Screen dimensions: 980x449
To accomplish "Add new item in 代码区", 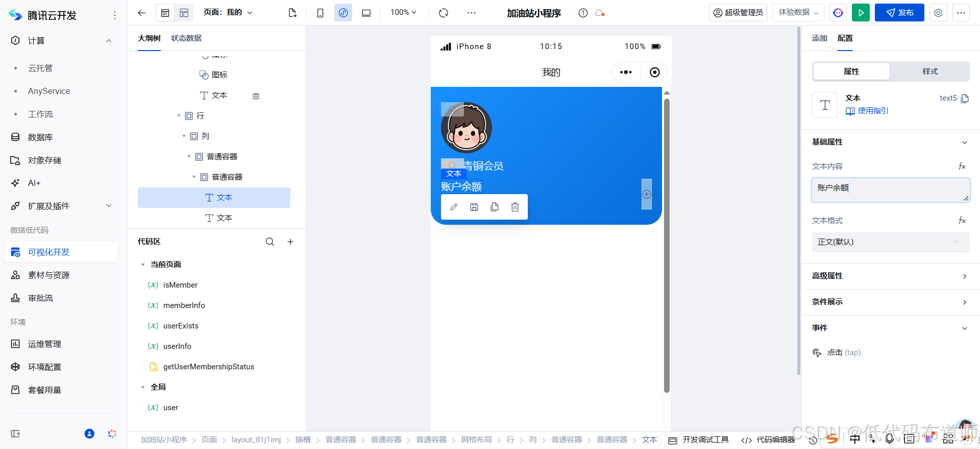I will click(x=290, y=242).
